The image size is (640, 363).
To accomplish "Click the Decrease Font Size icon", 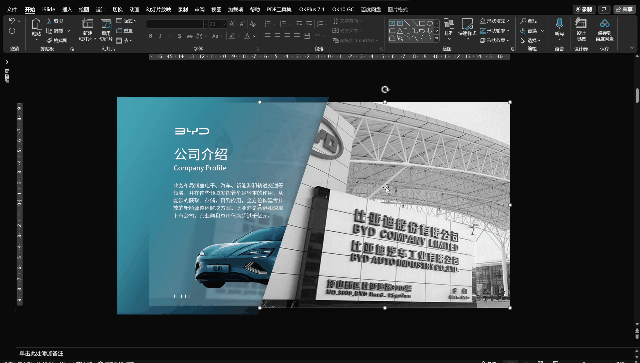I will click(242, 24).
